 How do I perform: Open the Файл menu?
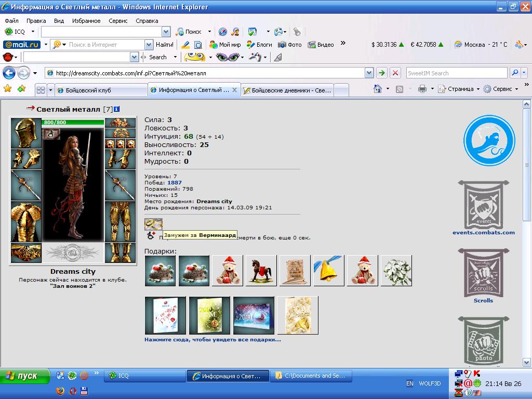pyautogui.click(x=11, y=21)
